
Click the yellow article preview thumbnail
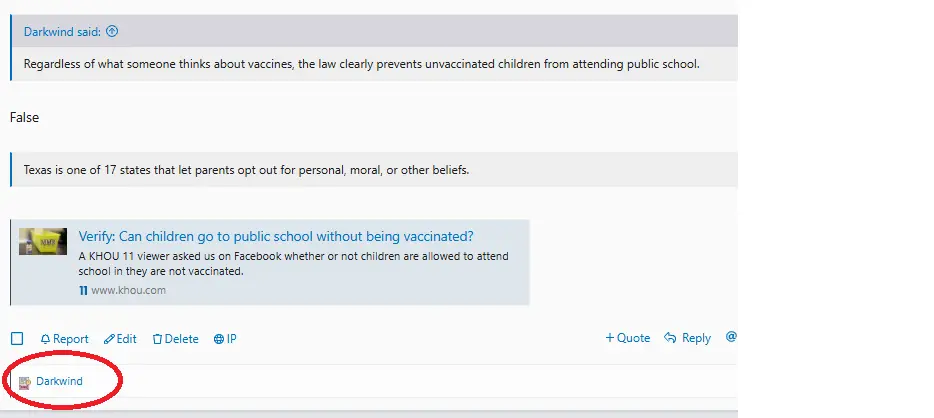pos(43,241)
